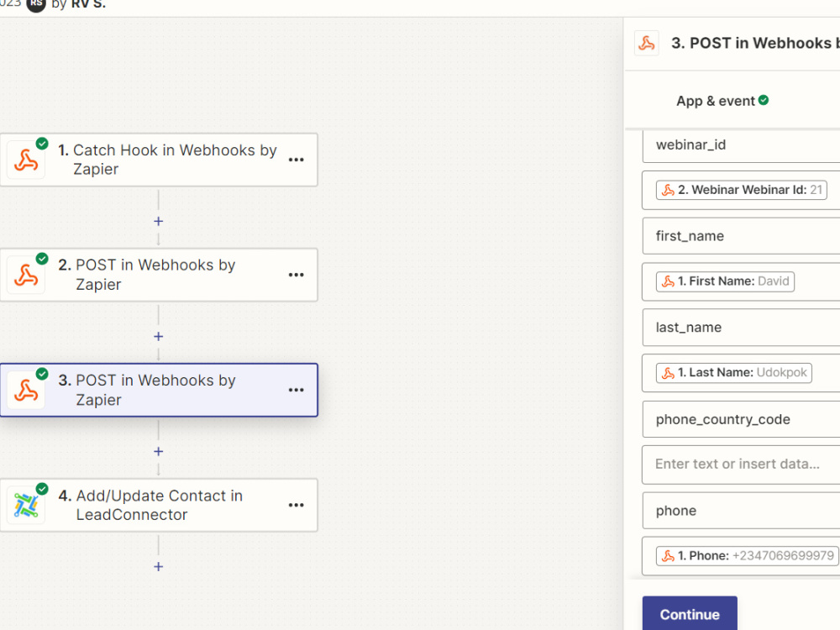This screenshot has width=840, height=630.
Task: Click the Continue button
Action: [690, 614]
